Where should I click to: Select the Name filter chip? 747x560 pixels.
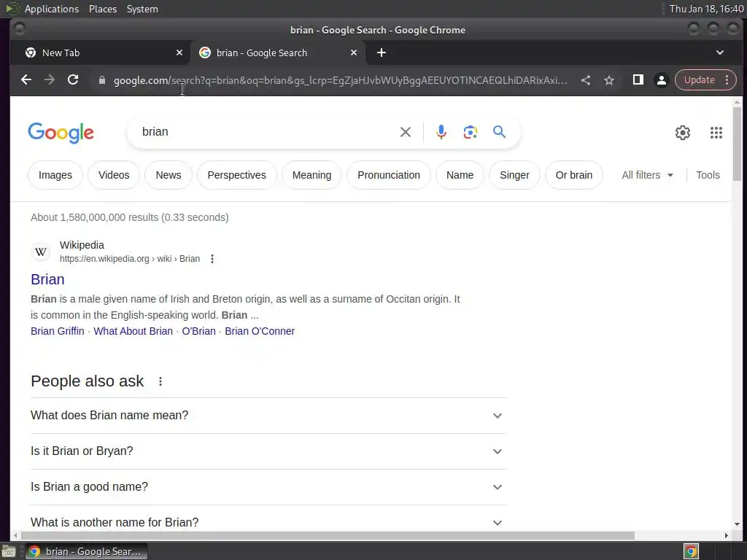click(x=460, y=175)
